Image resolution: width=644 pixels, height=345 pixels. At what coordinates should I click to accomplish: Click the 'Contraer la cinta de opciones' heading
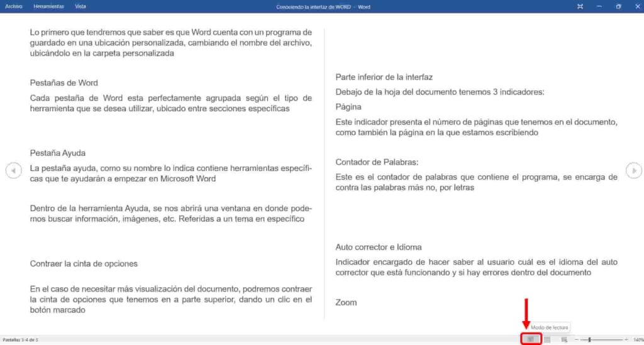coord(84,263)
